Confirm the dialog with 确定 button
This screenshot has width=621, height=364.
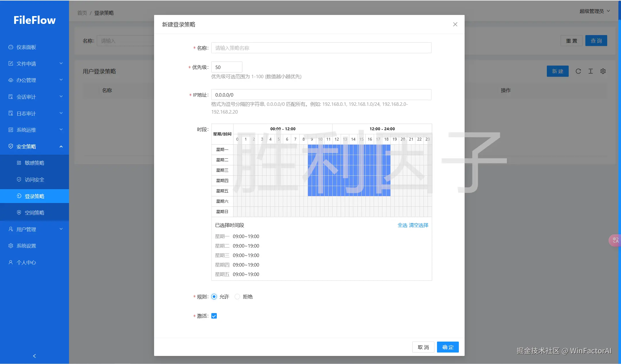point(447,347)
